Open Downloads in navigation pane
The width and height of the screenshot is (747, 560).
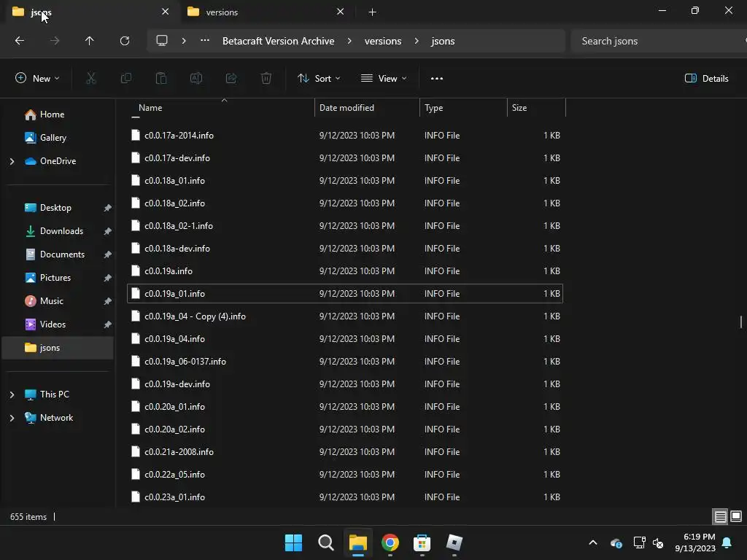(x=61, y=231)
